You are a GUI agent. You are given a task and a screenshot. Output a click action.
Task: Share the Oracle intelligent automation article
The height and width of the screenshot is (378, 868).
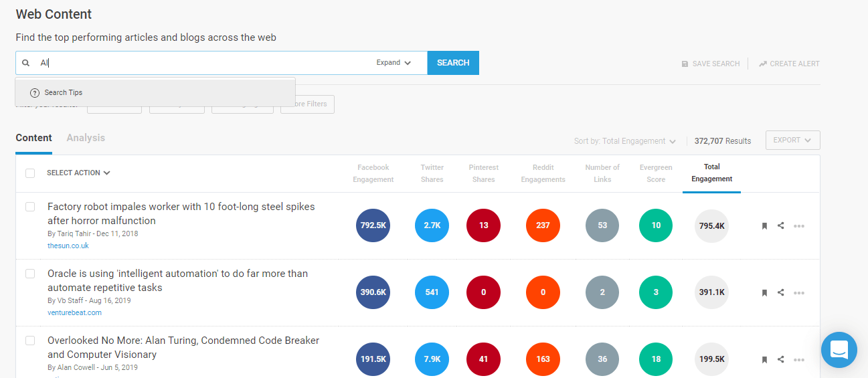pos(781,292)
